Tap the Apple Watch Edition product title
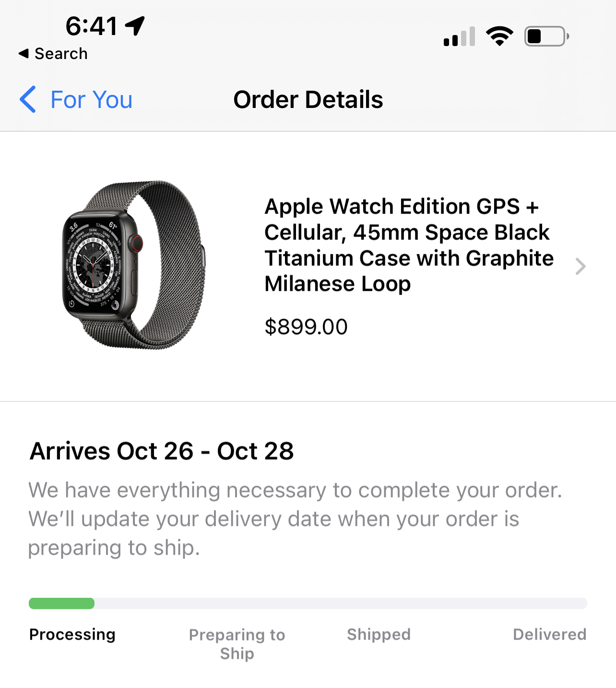616x688 pixels. [409, 245]
